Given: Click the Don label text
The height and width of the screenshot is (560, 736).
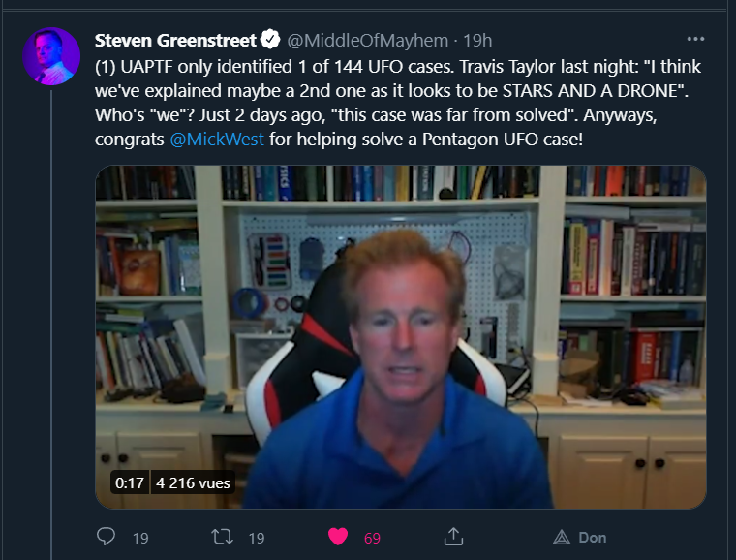Looking at the screenshot, I should (x=593, y=537).
